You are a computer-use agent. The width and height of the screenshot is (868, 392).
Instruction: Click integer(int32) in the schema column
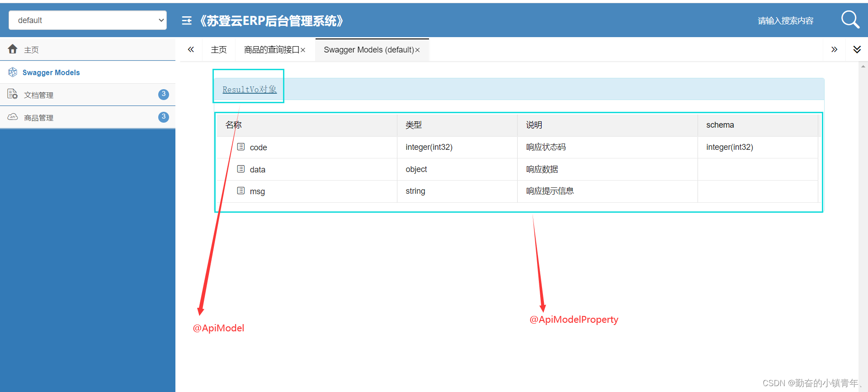click(730, 147)
